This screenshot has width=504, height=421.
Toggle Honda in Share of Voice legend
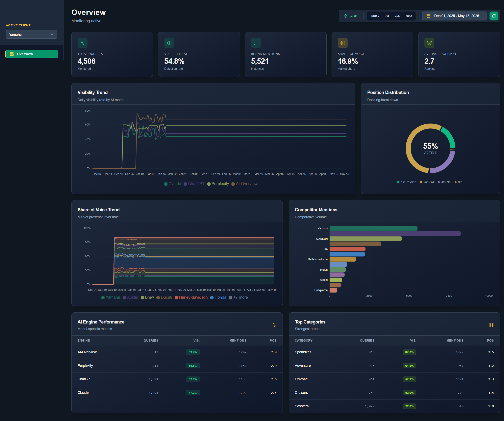[218, 297]
